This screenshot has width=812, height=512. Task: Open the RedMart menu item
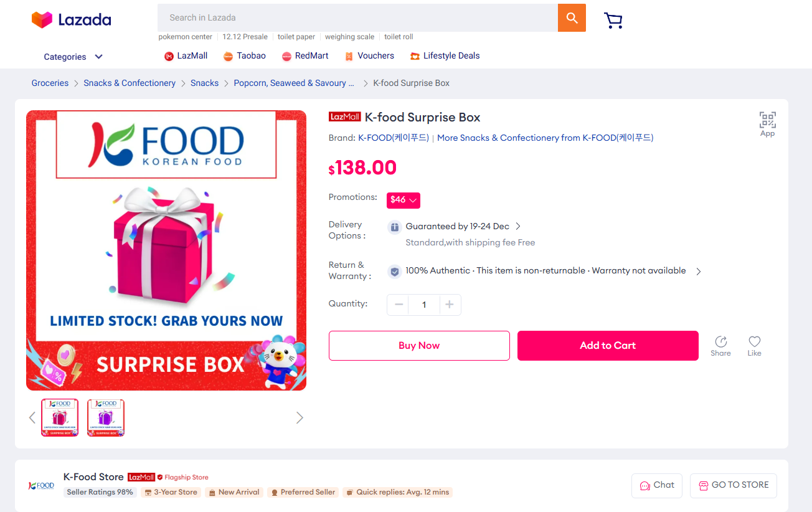(x=305, y=56)
